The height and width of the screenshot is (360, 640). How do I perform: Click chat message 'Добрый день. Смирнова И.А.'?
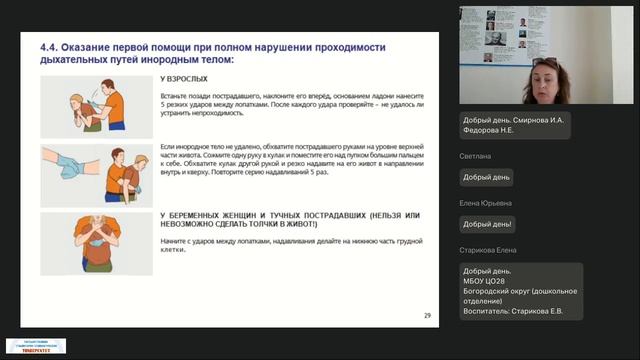[515, 125]
